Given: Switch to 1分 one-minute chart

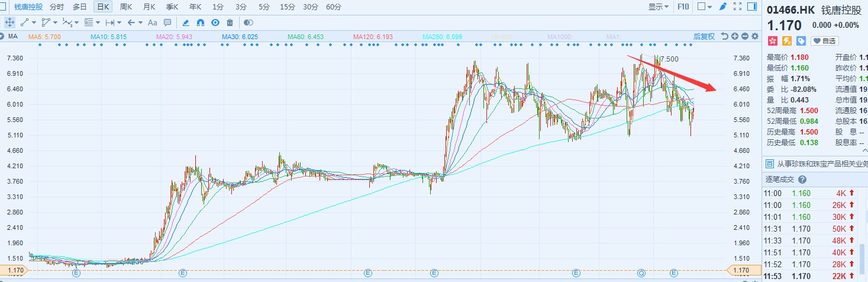Looking at the screenshot, I should click(x=218, y=7).
